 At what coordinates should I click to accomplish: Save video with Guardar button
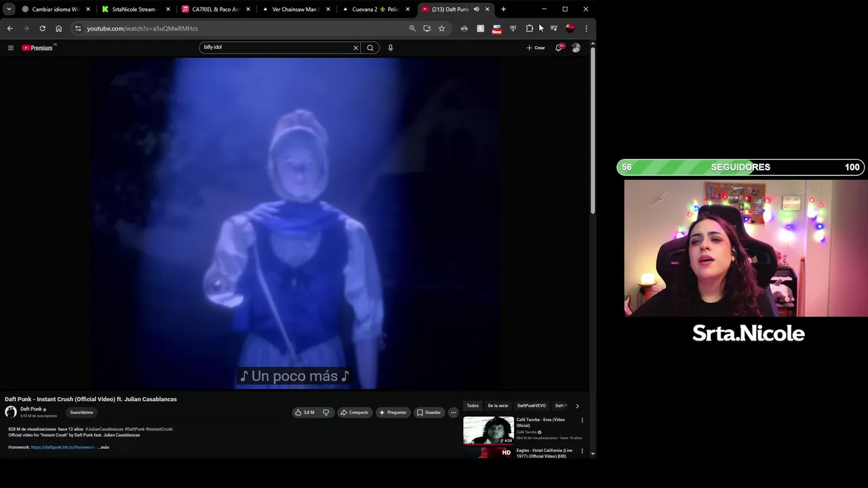click(x=429, y=412)
